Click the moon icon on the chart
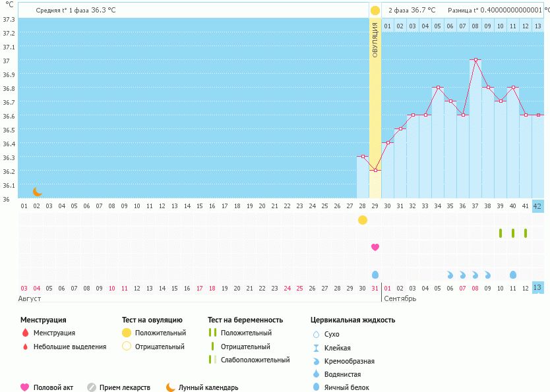Viewport: 550px width, 392px height. coord(38,192)
